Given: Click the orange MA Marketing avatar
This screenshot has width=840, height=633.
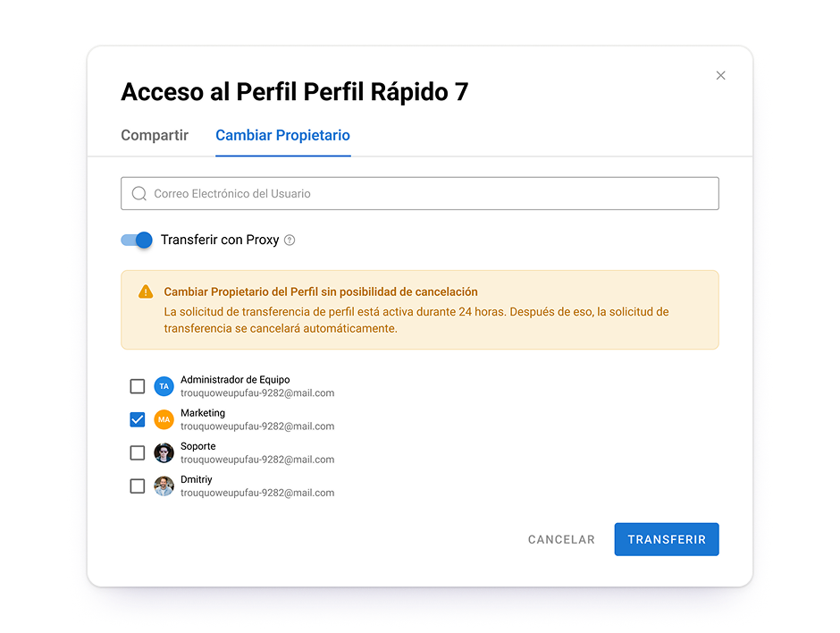Looking at the screenshot, I should pyautogui.click(x=164, y=419).
